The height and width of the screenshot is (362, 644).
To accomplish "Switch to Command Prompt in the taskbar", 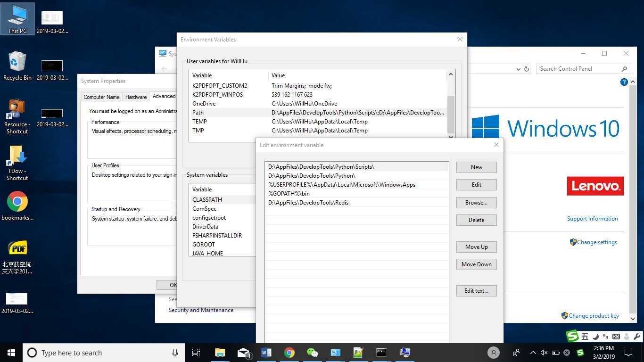I will tap(381, 353).
